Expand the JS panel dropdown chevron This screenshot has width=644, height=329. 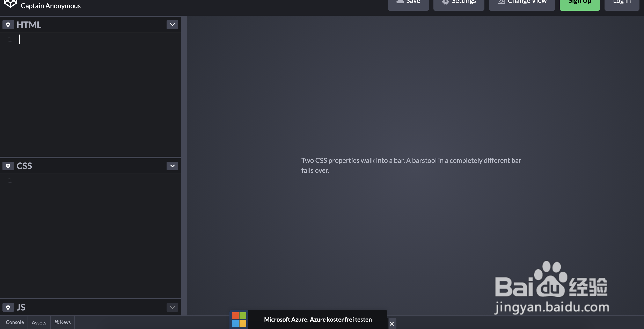click(172, 307)
